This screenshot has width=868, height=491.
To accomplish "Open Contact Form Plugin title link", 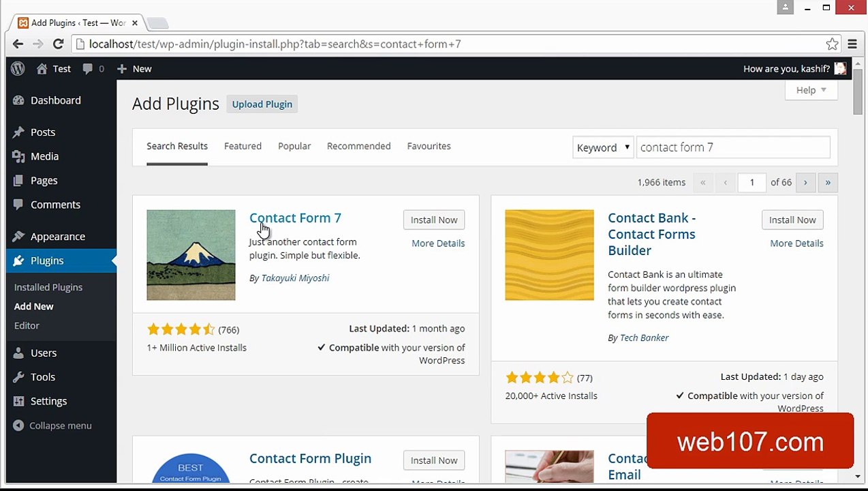I will click(x=310, y=458).
